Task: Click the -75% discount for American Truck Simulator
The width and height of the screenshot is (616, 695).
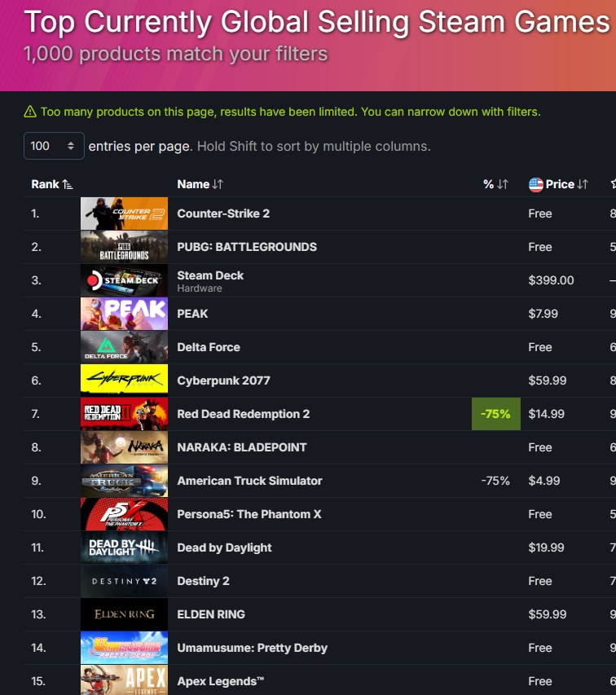Action: click(495, 481)
